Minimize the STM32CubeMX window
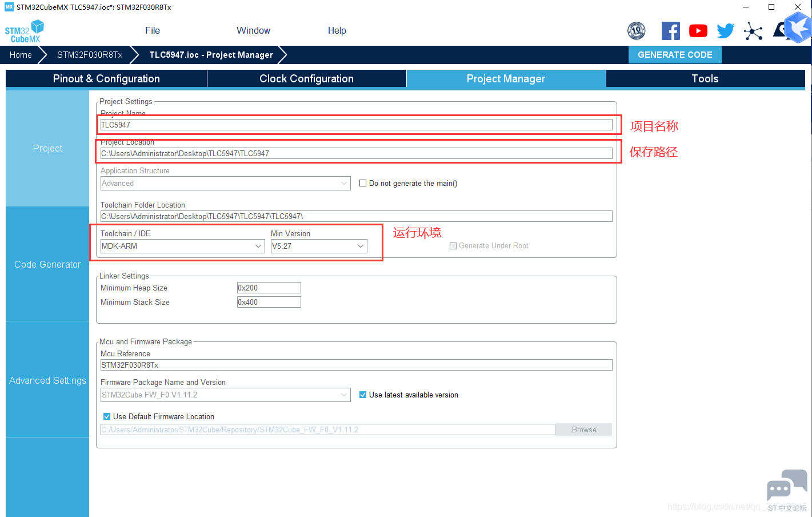 (746, 7)
